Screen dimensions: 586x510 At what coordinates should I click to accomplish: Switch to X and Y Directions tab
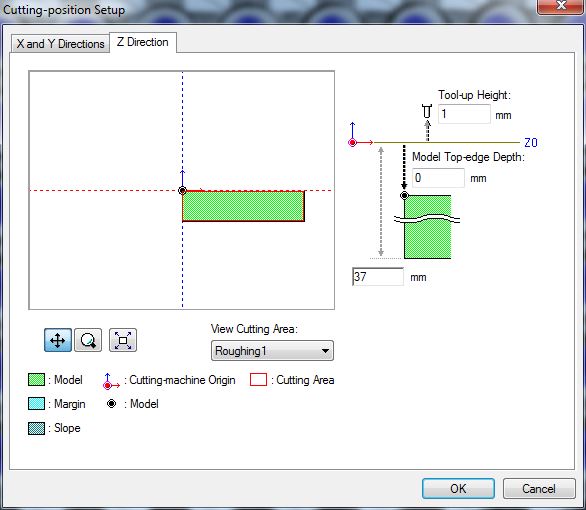click(x=60, y=44)
